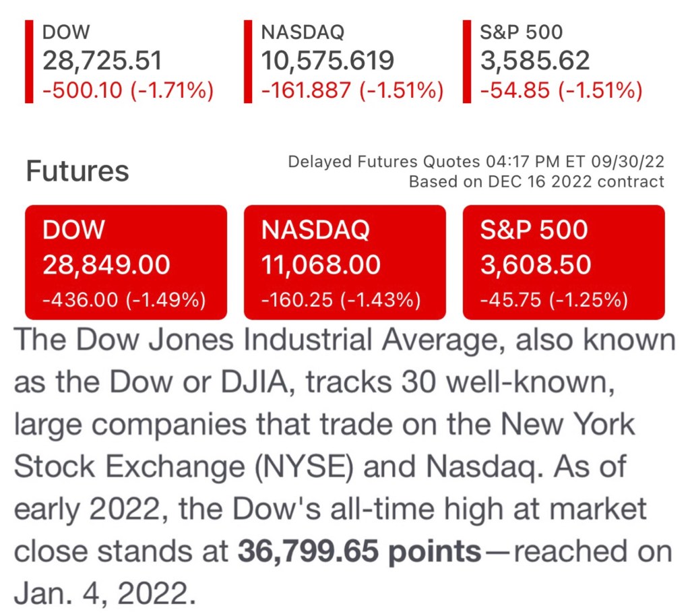The width and height of the screenshot is (690, 616).
Task: Click the NASDAQ price 10,575.619
Action: click(x=327, y=61)
